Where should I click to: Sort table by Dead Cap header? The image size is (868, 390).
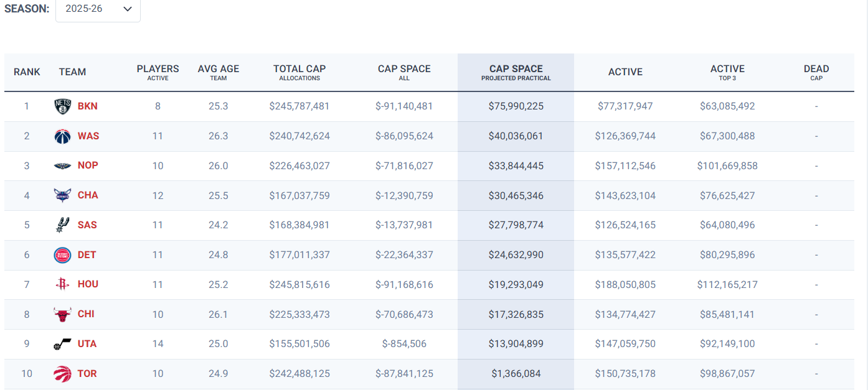tap(816, 72)
